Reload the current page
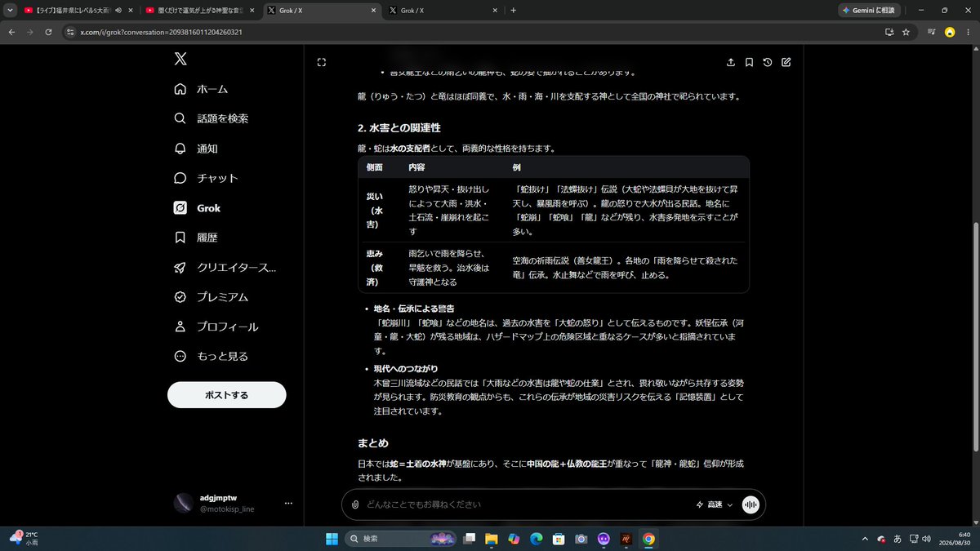980x551 pixels. pos(49,32)
